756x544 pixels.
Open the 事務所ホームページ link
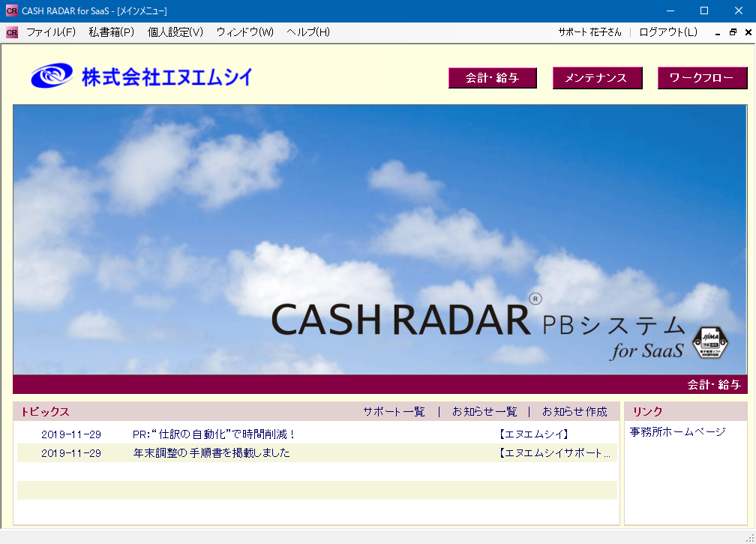(x=677, y=431)
